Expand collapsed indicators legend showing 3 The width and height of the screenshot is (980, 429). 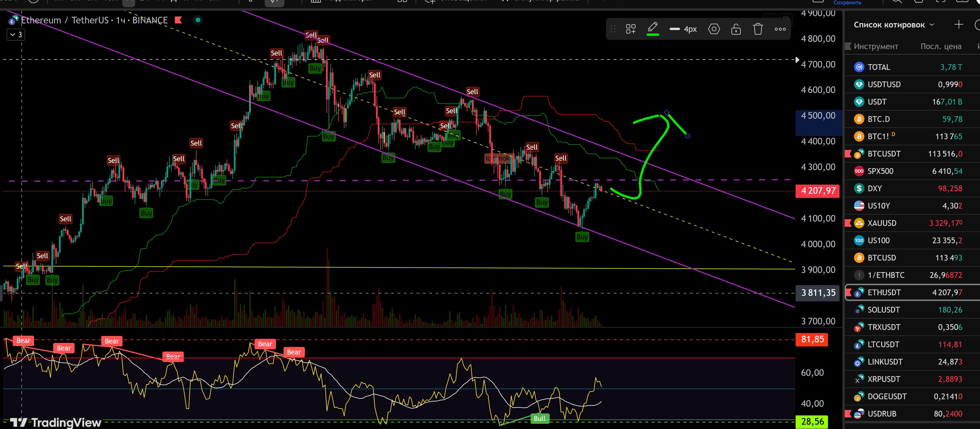coord(16,35)
